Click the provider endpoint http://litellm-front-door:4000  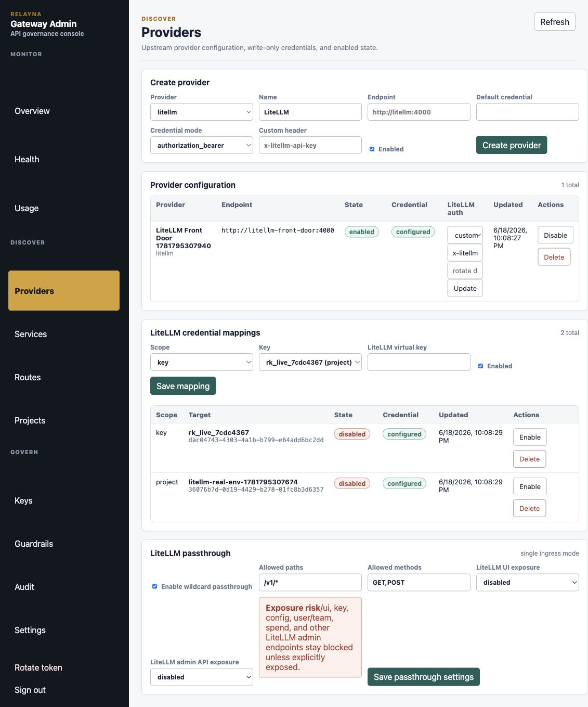tap(278, 230)
